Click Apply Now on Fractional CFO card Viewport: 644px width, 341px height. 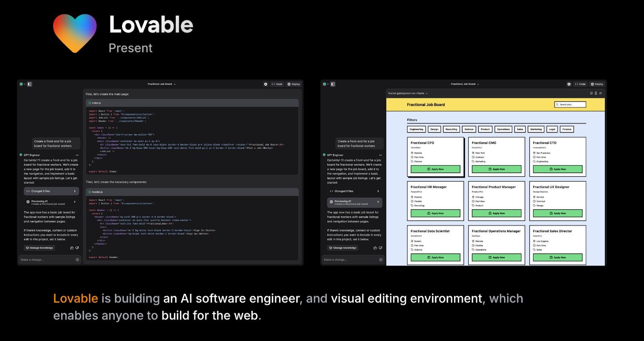(x=436, y=169)
